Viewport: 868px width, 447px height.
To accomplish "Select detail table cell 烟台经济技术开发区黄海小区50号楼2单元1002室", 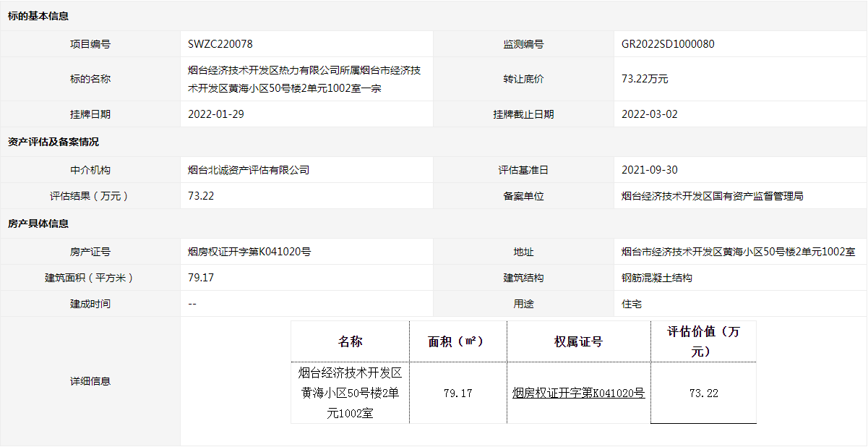I will coord(350,393).
